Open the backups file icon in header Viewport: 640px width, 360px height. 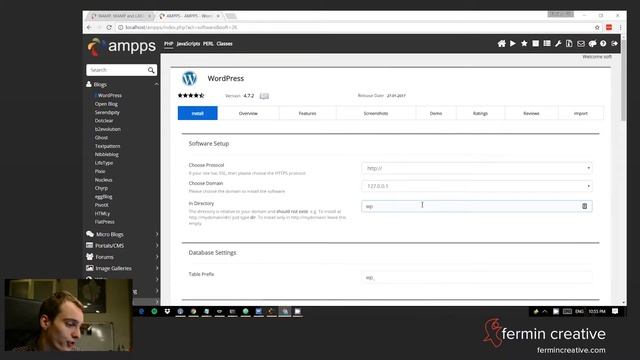pos(569,44)
